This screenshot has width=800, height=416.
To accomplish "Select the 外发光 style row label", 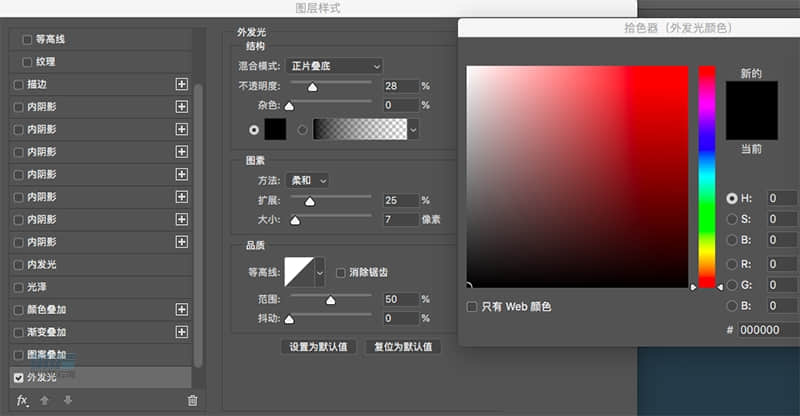I will point(42,377).
